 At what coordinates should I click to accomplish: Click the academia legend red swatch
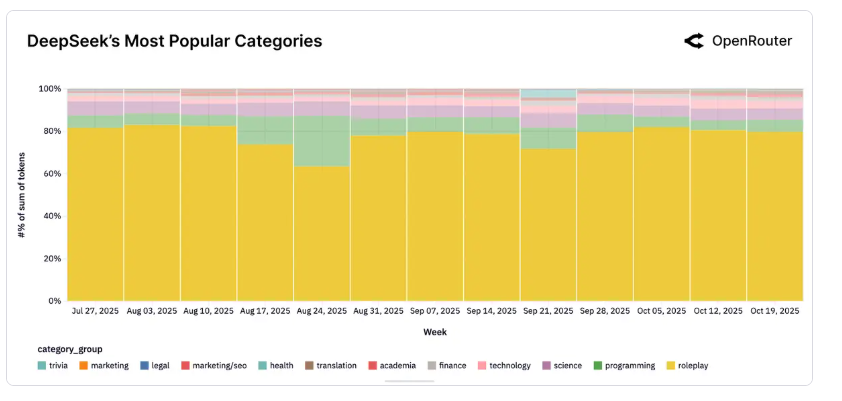pos(372,366)
